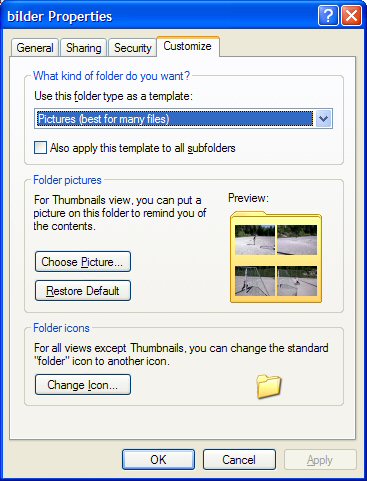Image resolution: width=367 pixels, height=481 pixels.
Task: Select the Customize tab
Action: click(x=188, y=46)
